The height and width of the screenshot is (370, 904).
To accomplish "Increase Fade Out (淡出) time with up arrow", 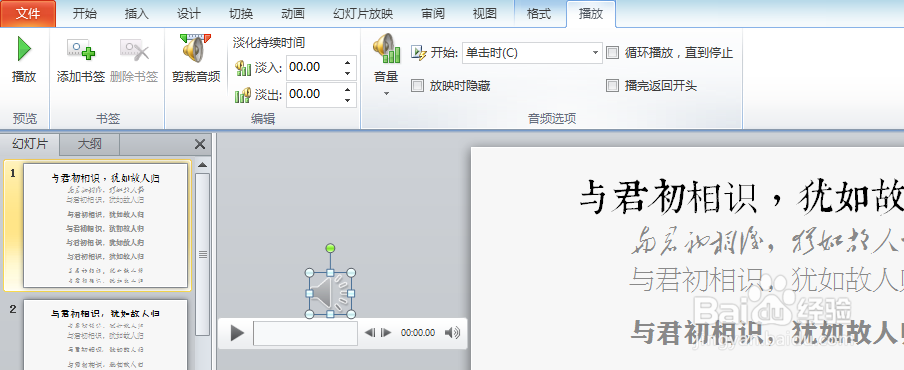I will (x=347, y=89).
